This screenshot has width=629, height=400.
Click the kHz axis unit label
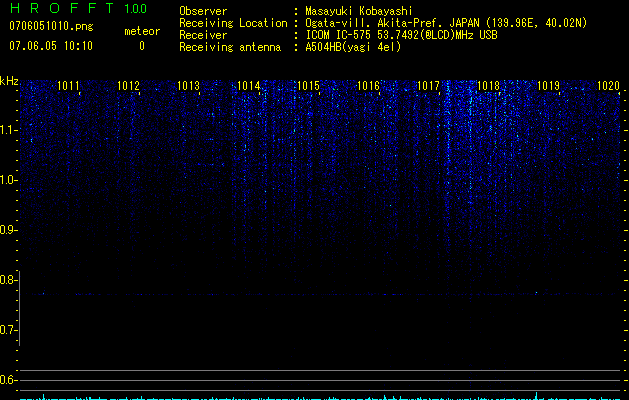click(9, 81)
